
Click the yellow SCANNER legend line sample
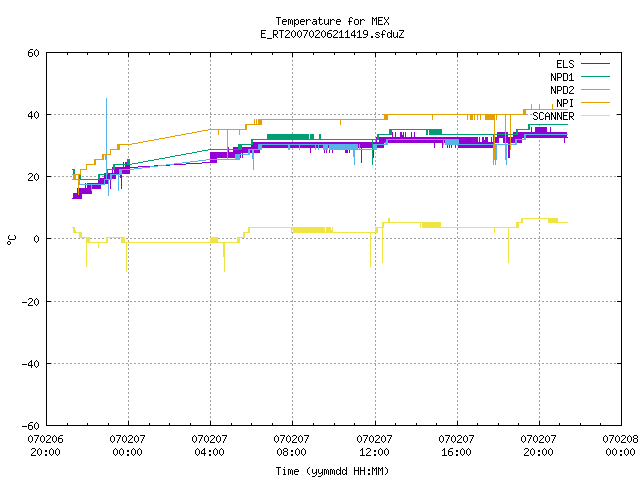coord(595,116)
